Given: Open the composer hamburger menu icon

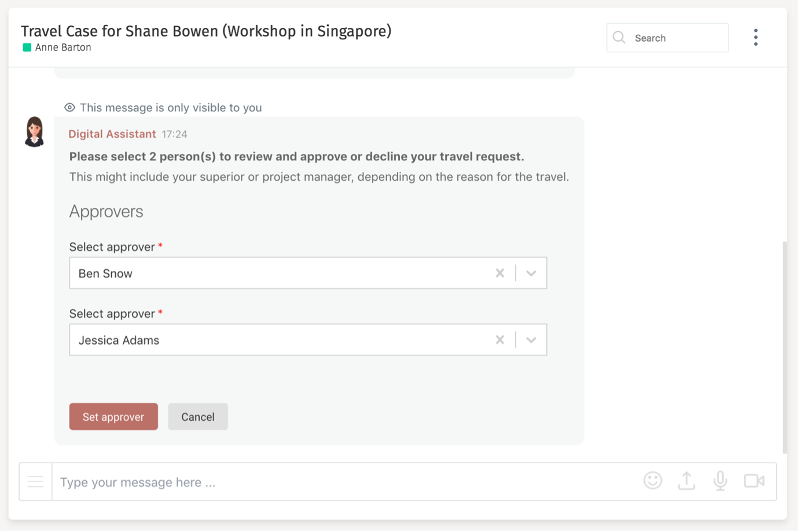Looking at the screenshot, I should click(35, 481).
